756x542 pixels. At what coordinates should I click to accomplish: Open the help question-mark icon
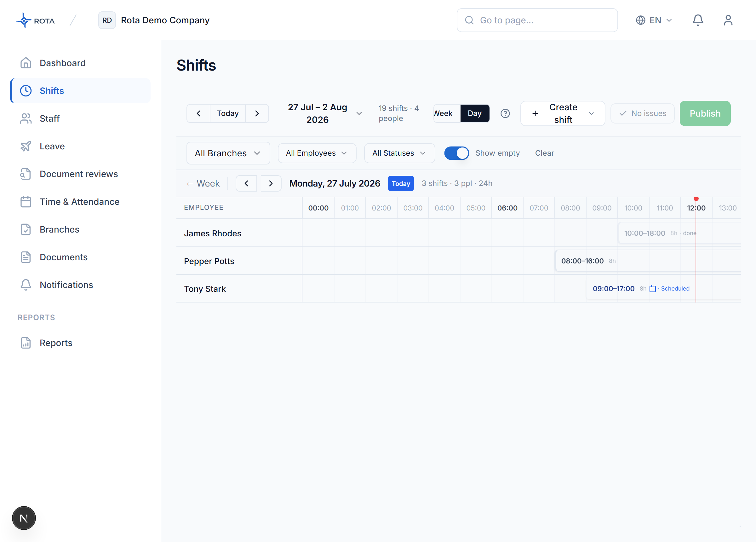point(505,113)
